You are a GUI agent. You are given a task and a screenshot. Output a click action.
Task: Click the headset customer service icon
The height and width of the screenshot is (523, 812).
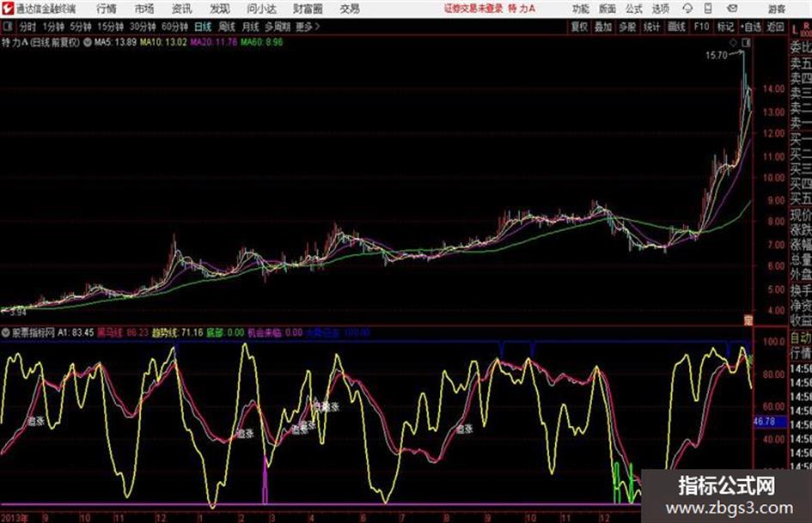[687, 9]
